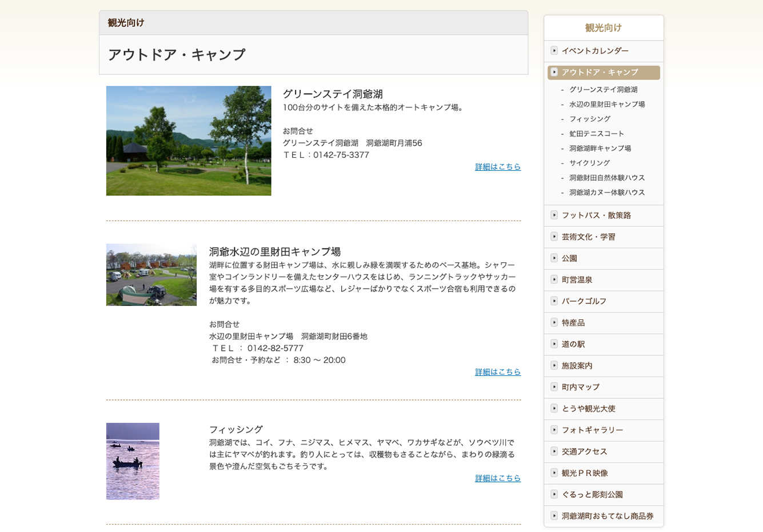Click グリーンステイ洞爺湖 section heading
The height and width of the screenshot is (532, 763).
tap(333, 94)
